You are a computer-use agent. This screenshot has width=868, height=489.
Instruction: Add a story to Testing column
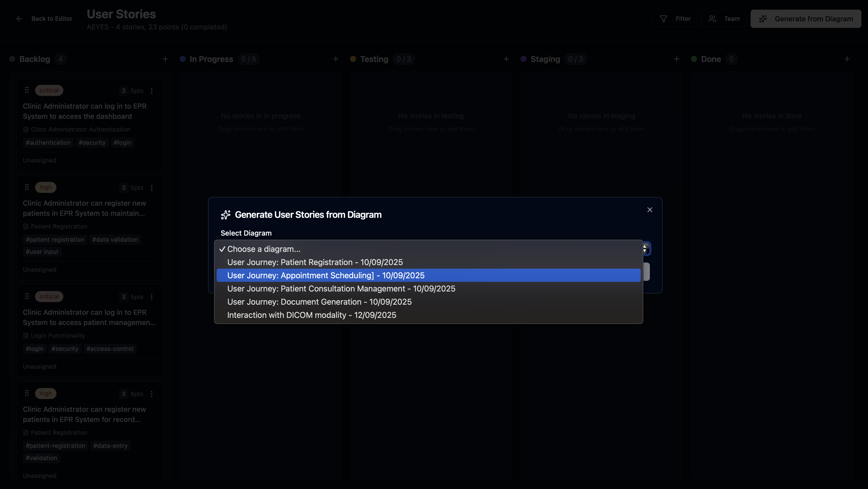click(x=506, y=59)
